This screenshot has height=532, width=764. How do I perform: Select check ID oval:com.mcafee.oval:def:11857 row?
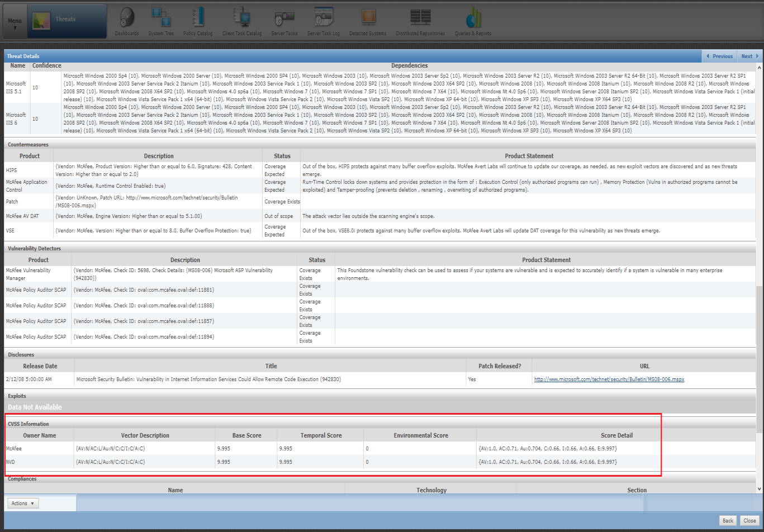coord(380,321)
